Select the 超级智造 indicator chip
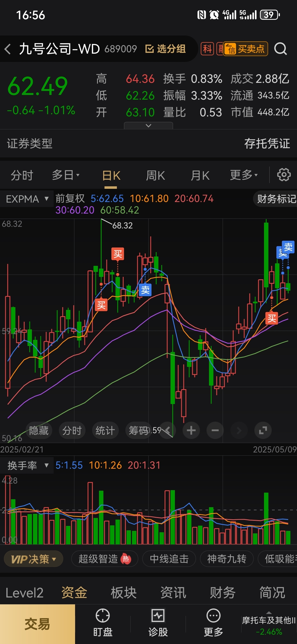 [x=105, y=559]
